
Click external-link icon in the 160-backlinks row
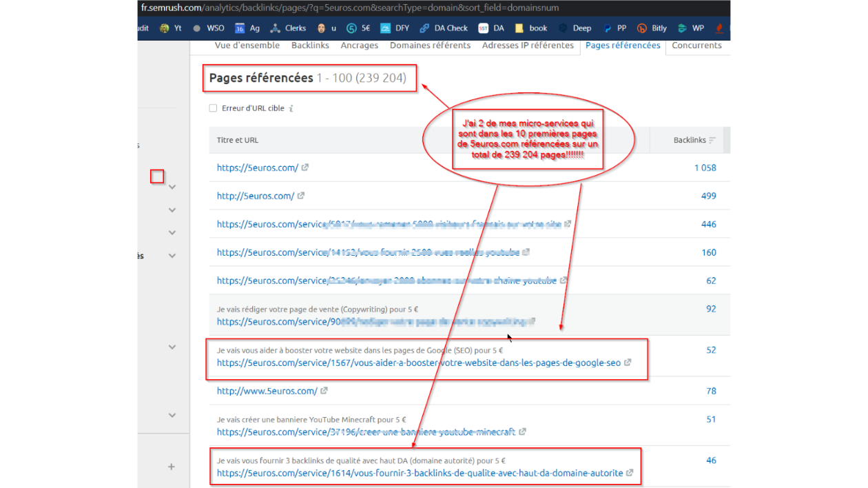[x=526, y=252]
